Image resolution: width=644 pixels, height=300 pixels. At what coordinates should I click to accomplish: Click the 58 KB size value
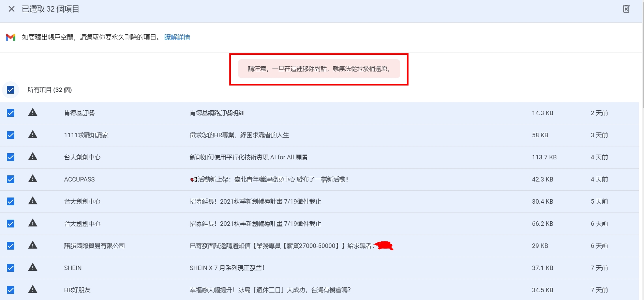[540, 135]
